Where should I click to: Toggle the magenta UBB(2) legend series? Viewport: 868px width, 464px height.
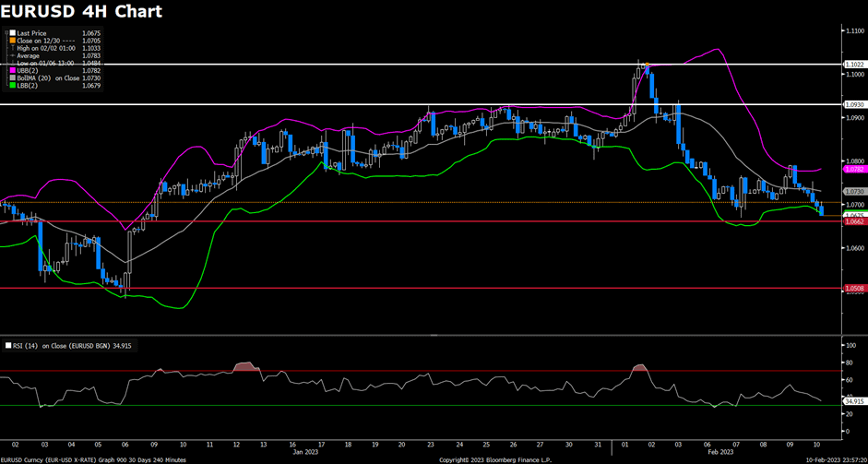[x=13, y=71]
